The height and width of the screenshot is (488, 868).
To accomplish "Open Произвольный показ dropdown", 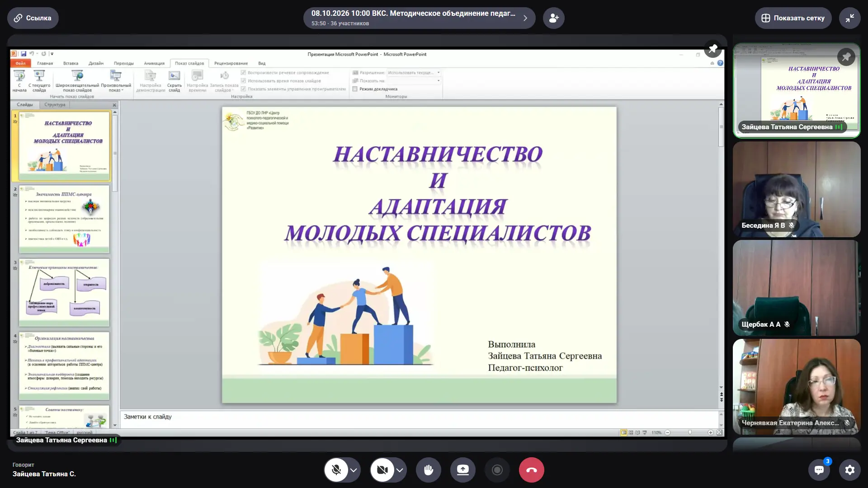I will [116, 81].
